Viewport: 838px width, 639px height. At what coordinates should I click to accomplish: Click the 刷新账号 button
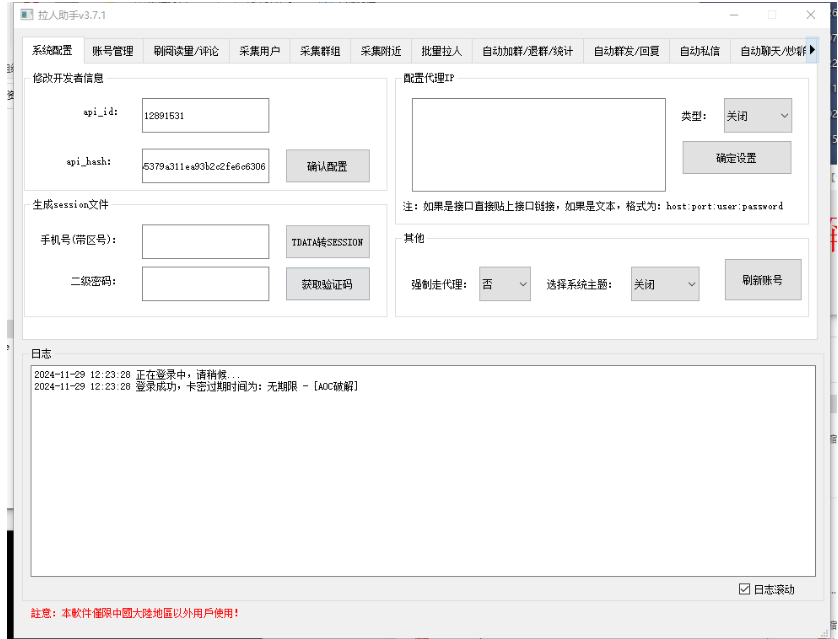click(763, 280)
